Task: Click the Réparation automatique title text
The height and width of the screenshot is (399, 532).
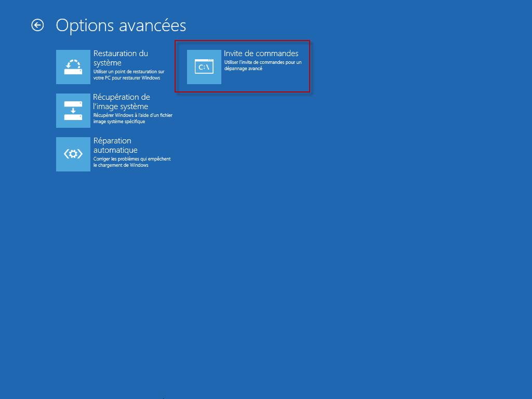Action: (115, 145)
